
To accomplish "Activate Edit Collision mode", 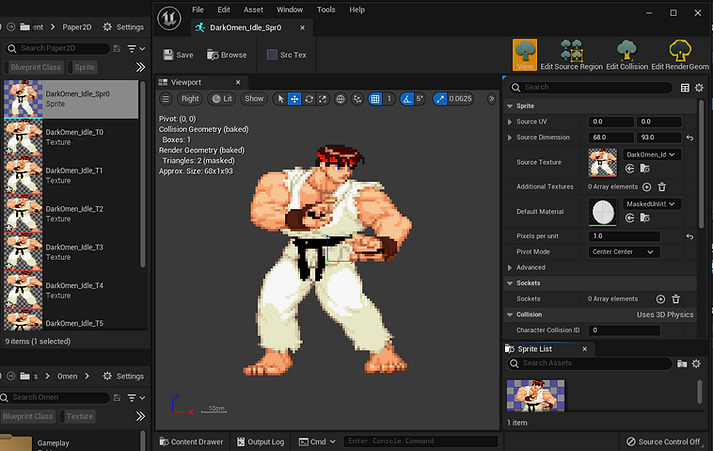I will pos(627,55).
